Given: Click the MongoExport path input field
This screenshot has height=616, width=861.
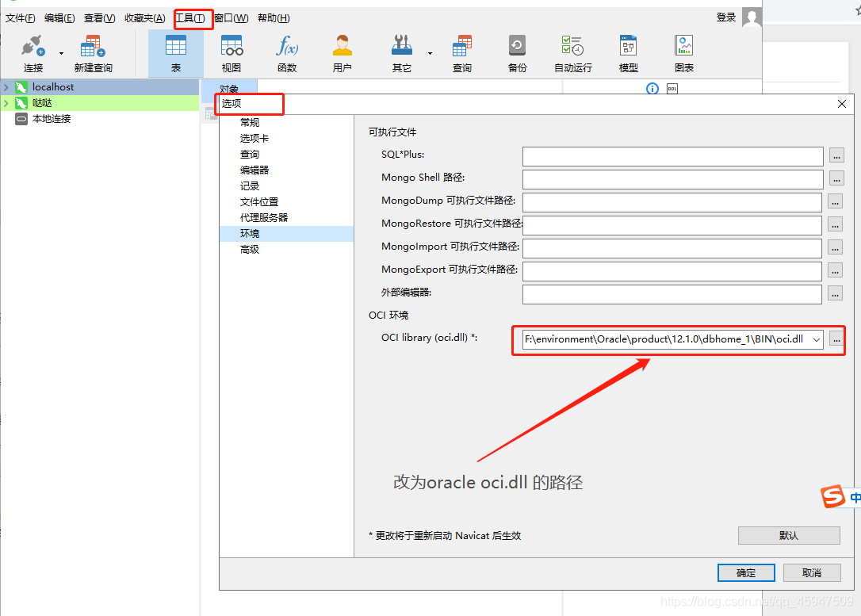Looking at the screenshot, I should (x=672, y=271).
